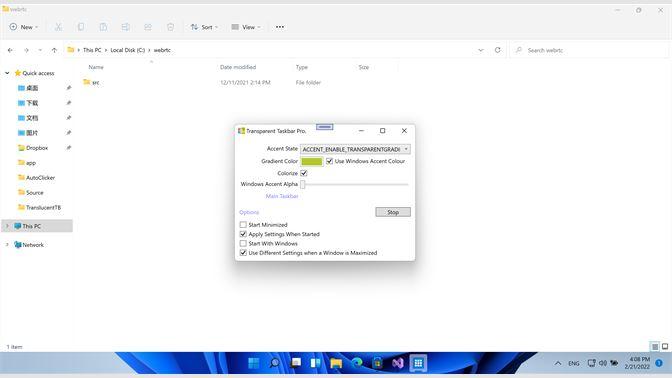Open Visual Studio from the taskbar
Viewport: 672px width, 378px height.
pyautogui.click(x=398, y=363)
